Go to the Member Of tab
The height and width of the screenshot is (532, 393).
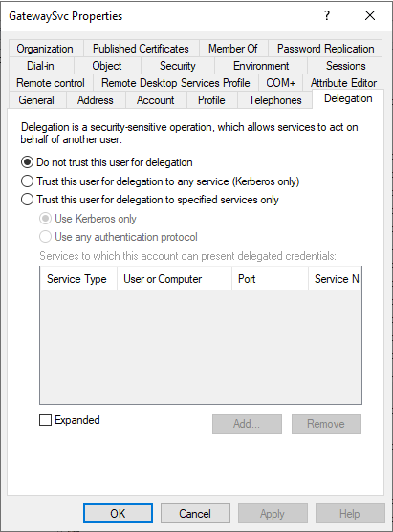(233, 49)
